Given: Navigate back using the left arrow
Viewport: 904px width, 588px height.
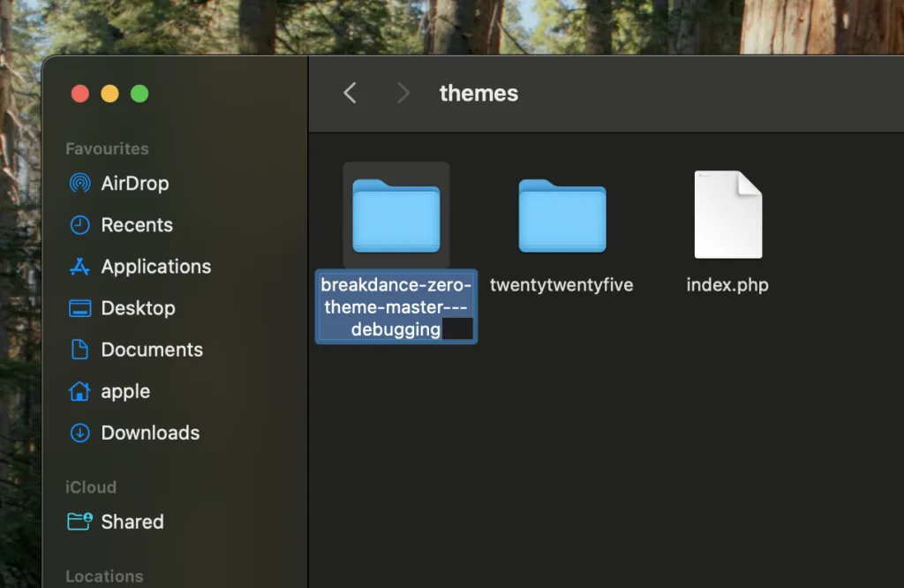Looking at the screenshot, I should tap(349, 93).
